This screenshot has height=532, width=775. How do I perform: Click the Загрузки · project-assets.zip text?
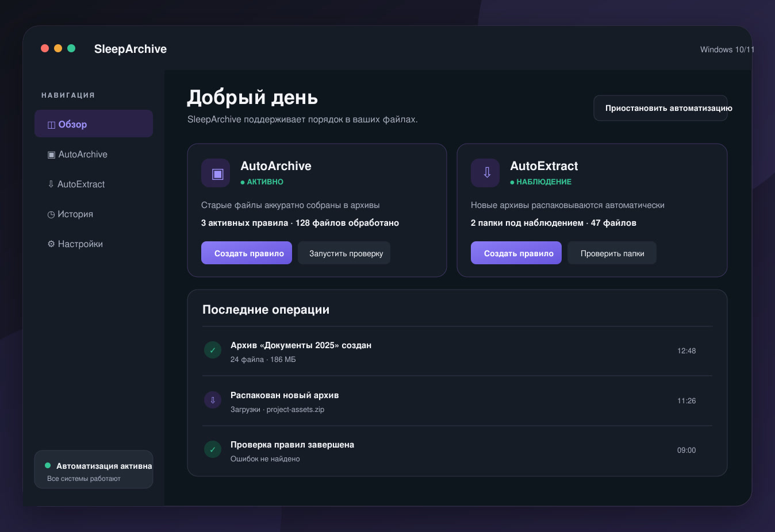(278, 410)
